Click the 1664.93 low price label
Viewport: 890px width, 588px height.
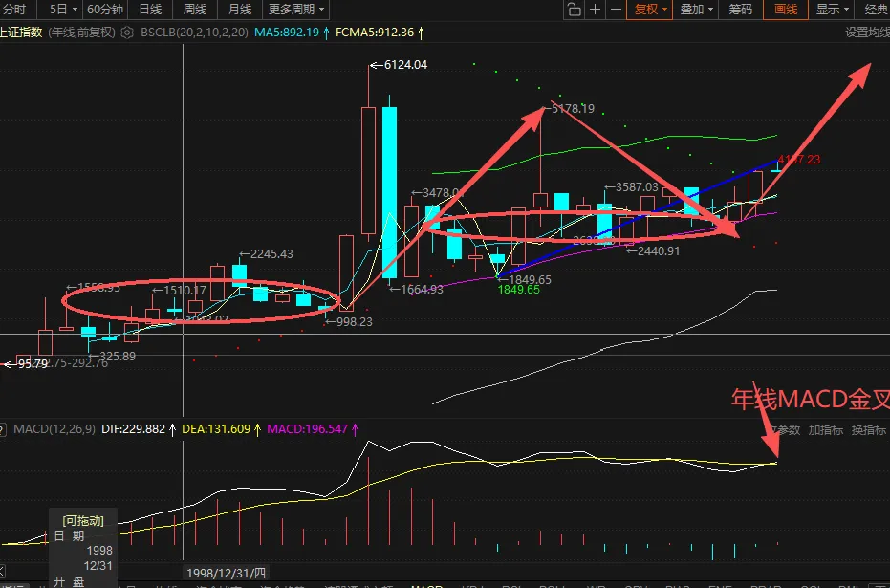coord(422,290)
